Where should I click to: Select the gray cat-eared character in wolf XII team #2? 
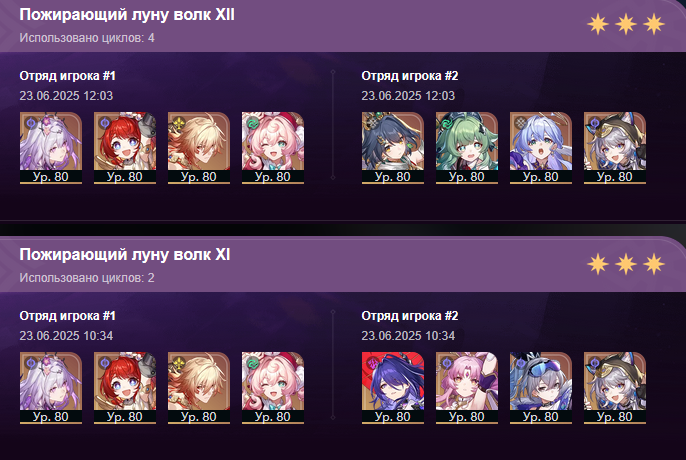coord(615,147)
